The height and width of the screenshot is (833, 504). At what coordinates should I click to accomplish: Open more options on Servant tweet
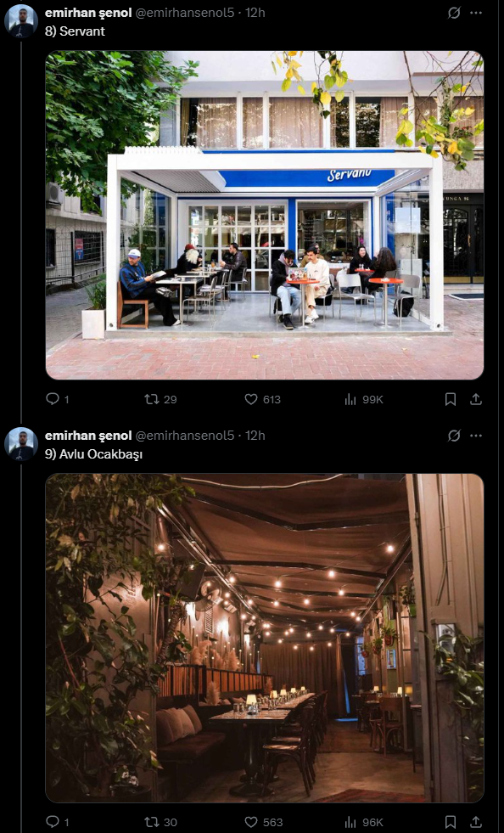[476, 13]
